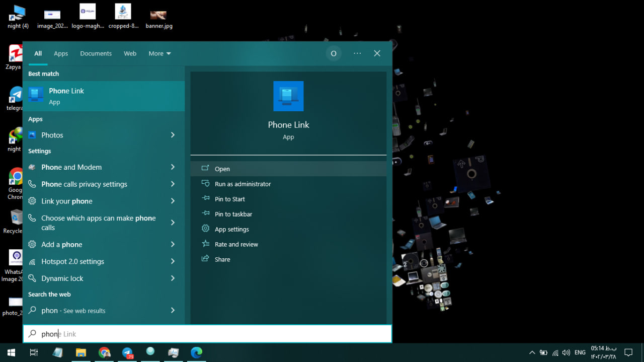Click the Run as administrator shield icon
The height and width of the screenshot is (362, 644).
(x=205, y=184)
